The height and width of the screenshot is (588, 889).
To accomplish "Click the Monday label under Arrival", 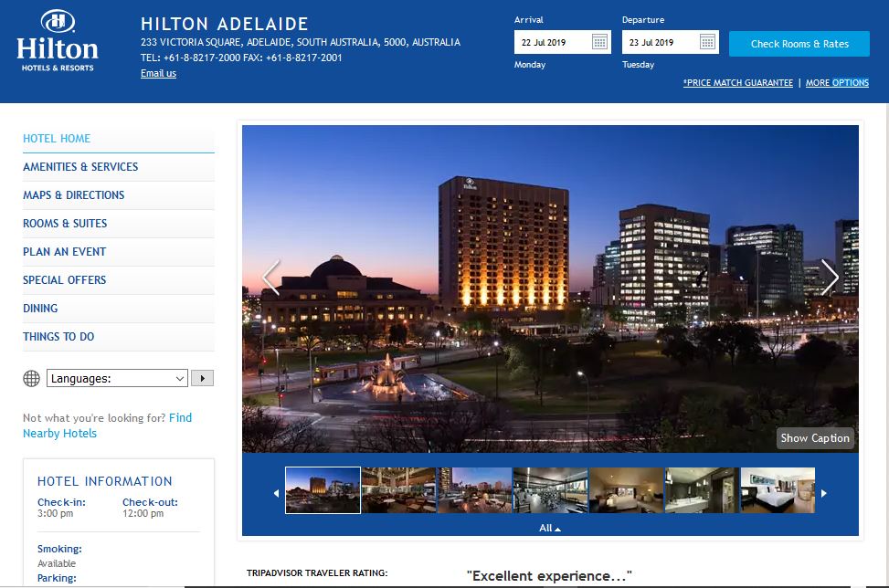I will coord(530,65).
